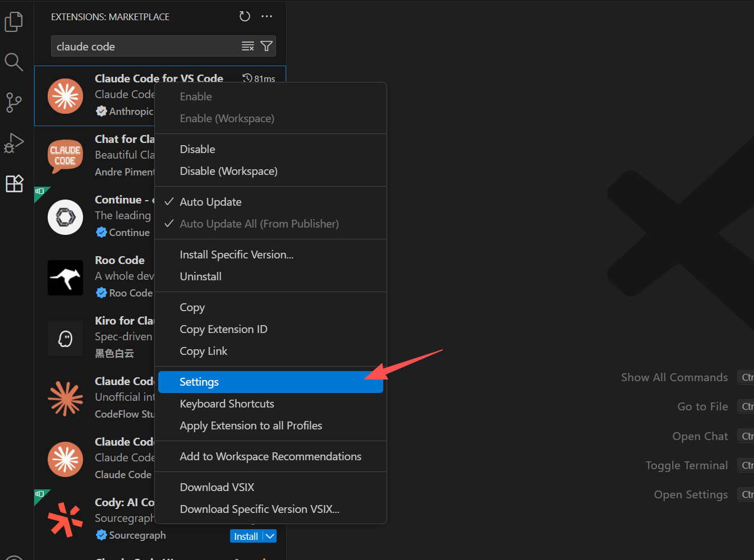Click Download VSIX menu item

click(x=217, y=487)
